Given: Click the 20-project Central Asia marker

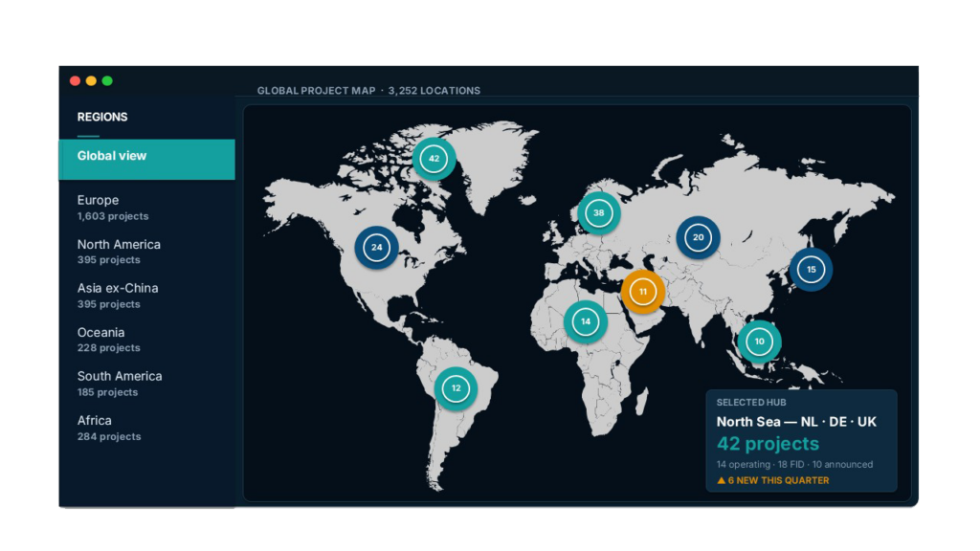Looking at the screenshot, I should 697,235.
